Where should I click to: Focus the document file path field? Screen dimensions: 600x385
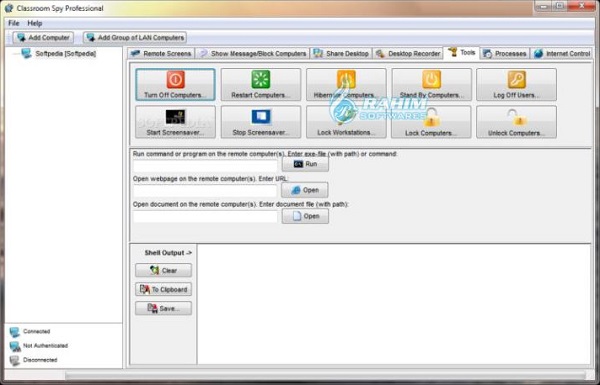(x=205, y=217)
